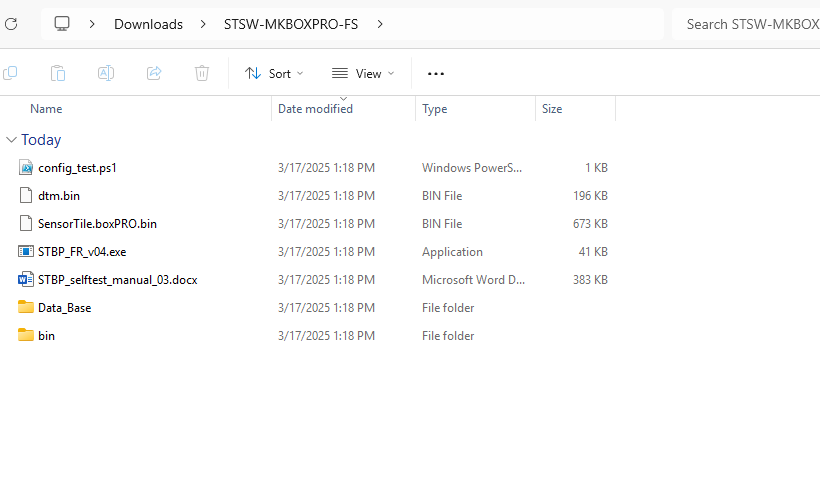
Task: Open the View dropdown menu
Action: click(363, 73)
